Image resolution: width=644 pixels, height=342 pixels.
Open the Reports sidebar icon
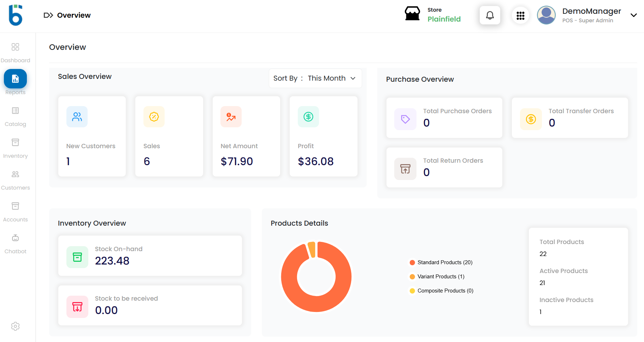[15, 79]
